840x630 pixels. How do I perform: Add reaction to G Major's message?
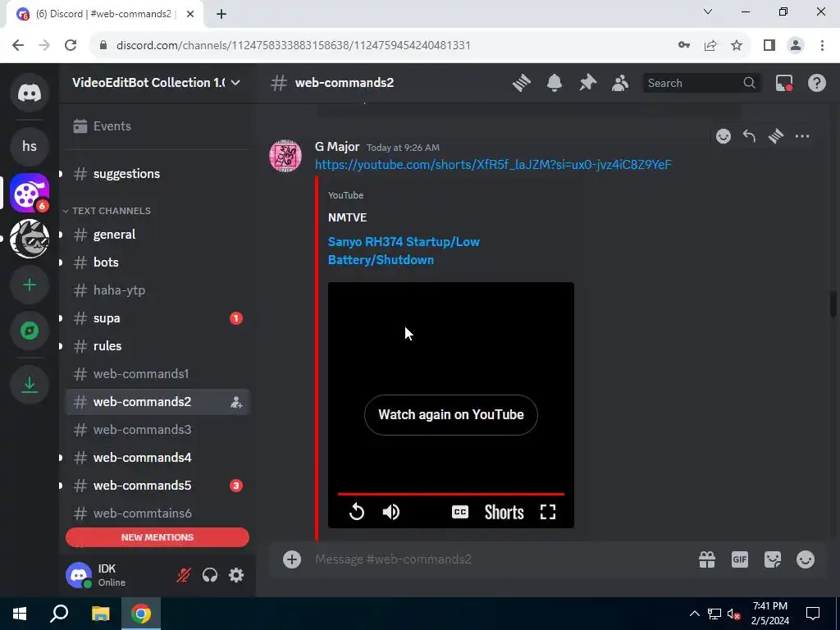(x=724, y=136)
